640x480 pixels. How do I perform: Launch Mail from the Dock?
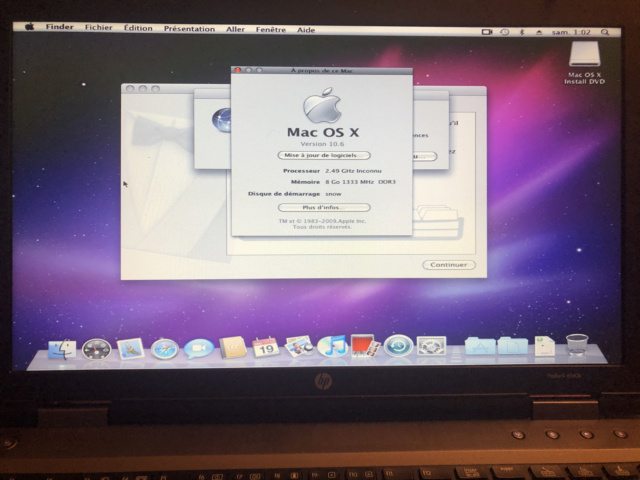pyautogui.click(x=130, y=349)
